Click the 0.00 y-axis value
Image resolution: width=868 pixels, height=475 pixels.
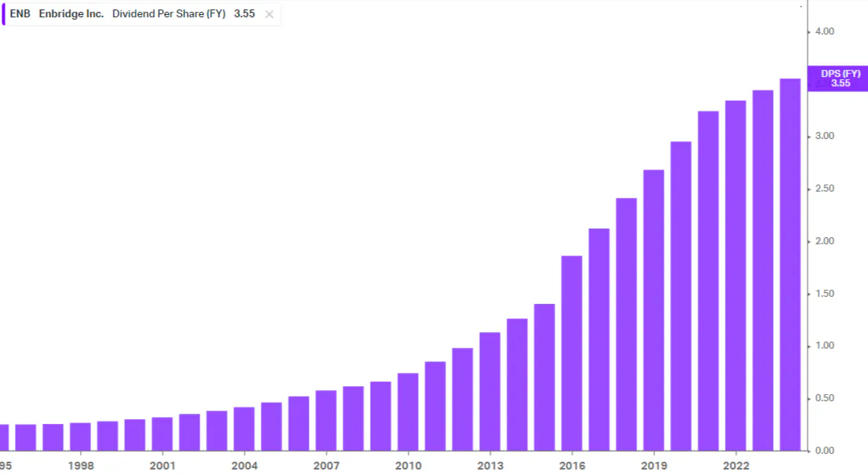pos(824,451)
